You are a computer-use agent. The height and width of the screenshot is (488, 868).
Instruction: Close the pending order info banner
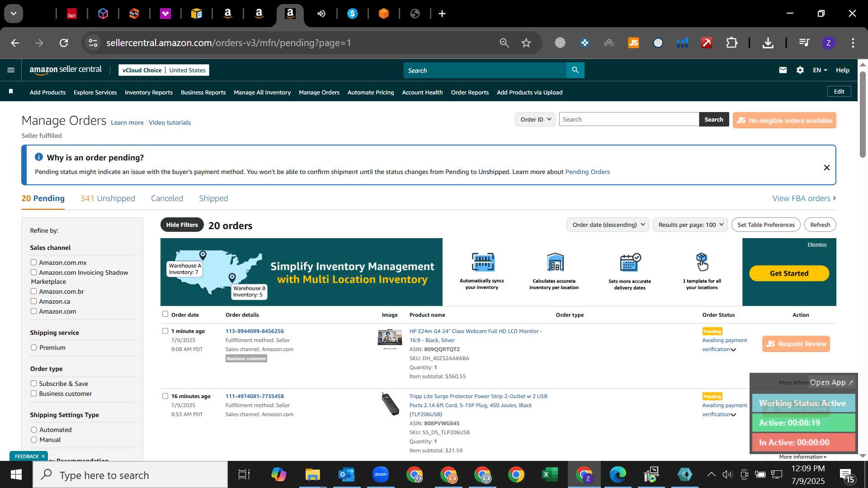point(826,168)
